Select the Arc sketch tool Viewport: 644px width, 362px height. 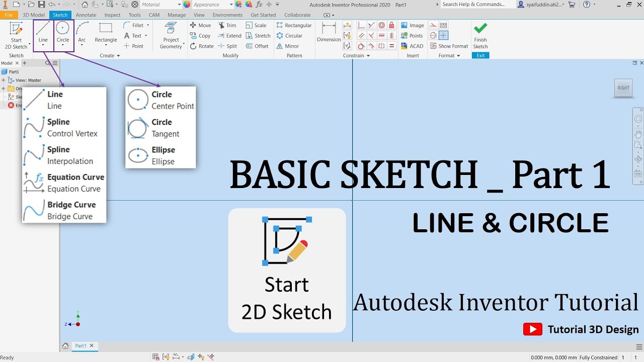[82, 32]
